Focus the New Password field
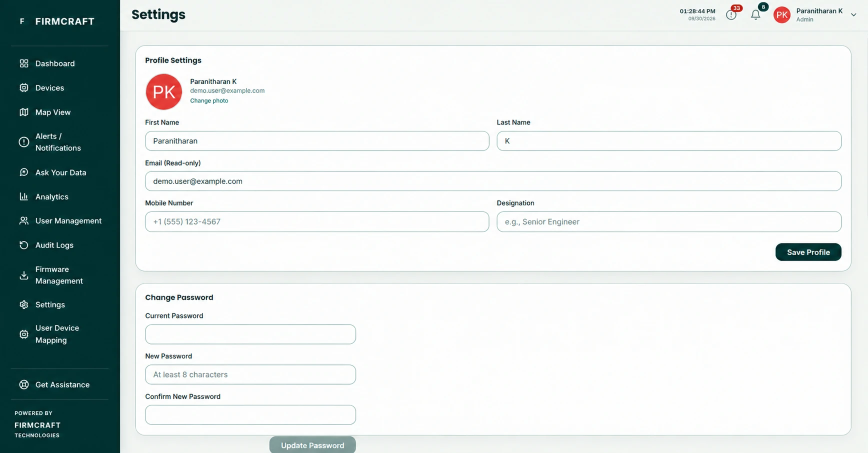This screenshot has height=453, width=868. (x=250, y=374)
